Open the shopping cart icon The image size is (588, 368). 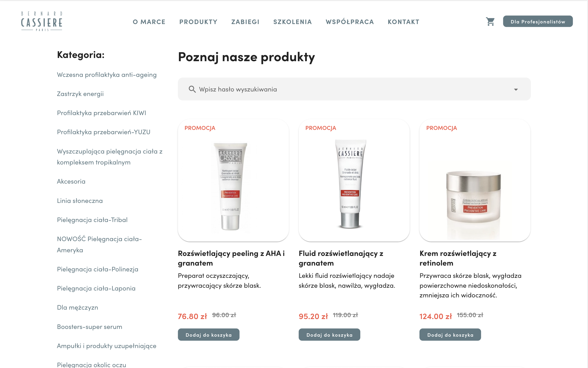pyautogui.click(x=490, y=22)
